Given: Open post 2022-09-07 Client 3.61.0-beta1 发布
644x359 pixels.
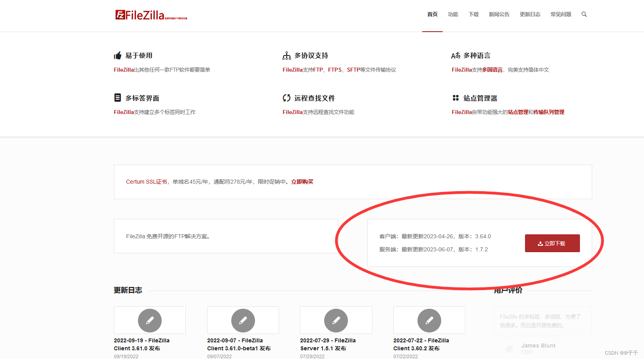Looking at the screenshot, I should tap(239, 344).
